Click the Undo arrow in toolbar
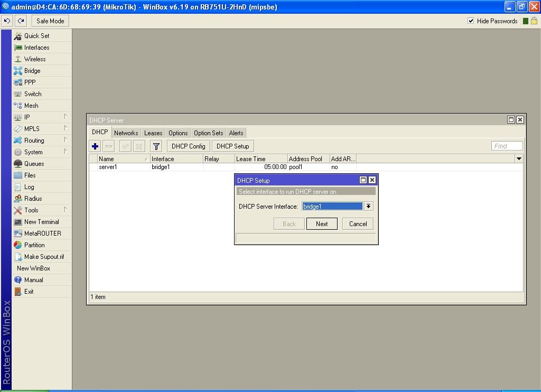Image resolution: width=541 pixels, height=392 pixels. click(7, 21)
